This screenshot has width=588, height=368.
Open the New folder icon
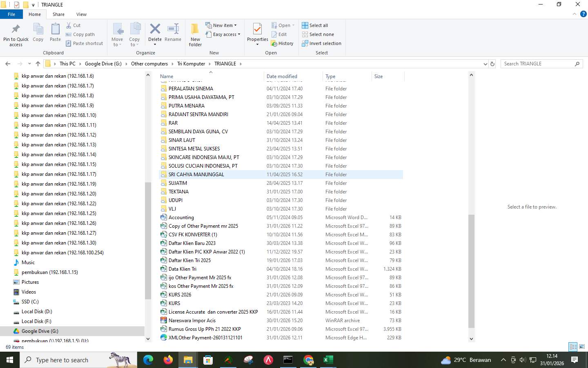point(195,34)
